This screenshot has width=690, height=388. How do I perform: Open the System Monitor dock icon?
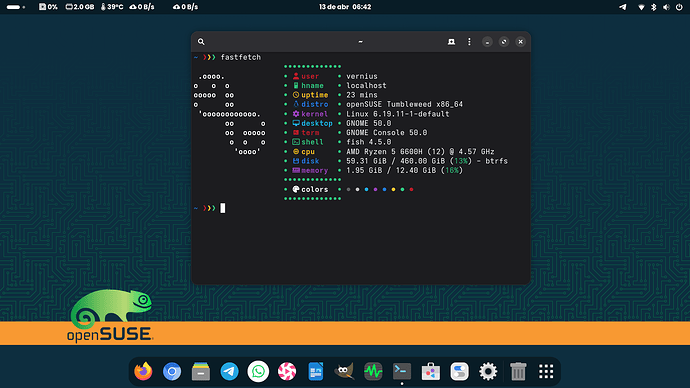(373, 371)
